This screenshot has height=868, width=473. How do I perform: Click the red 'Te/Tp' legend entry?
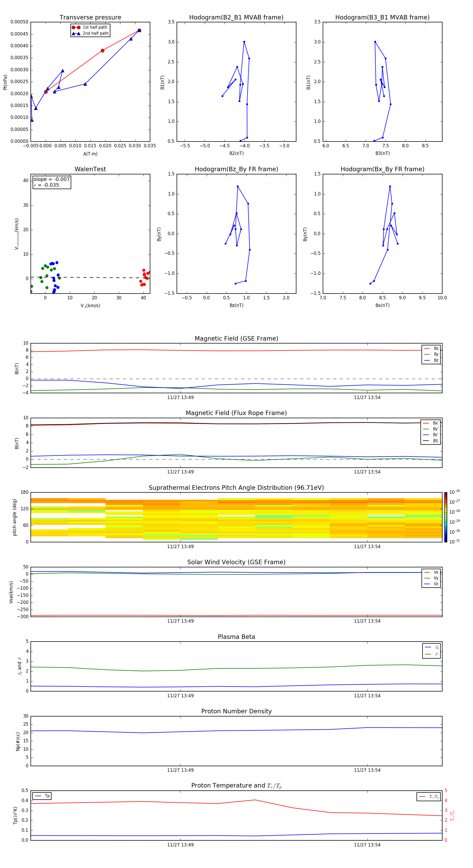pyautogui.click(x=429, y=796)
